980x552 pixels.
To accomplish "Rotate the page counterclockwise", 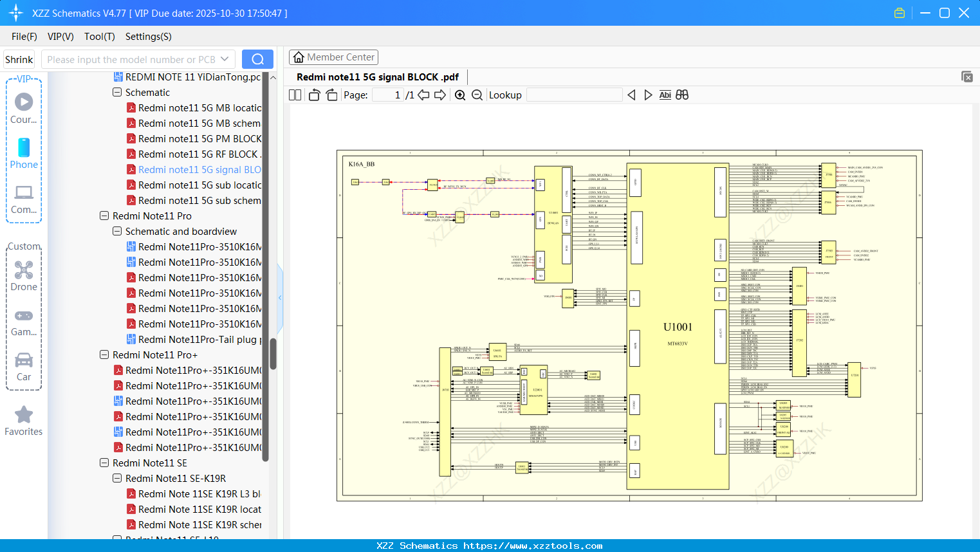I will point(315,95).
